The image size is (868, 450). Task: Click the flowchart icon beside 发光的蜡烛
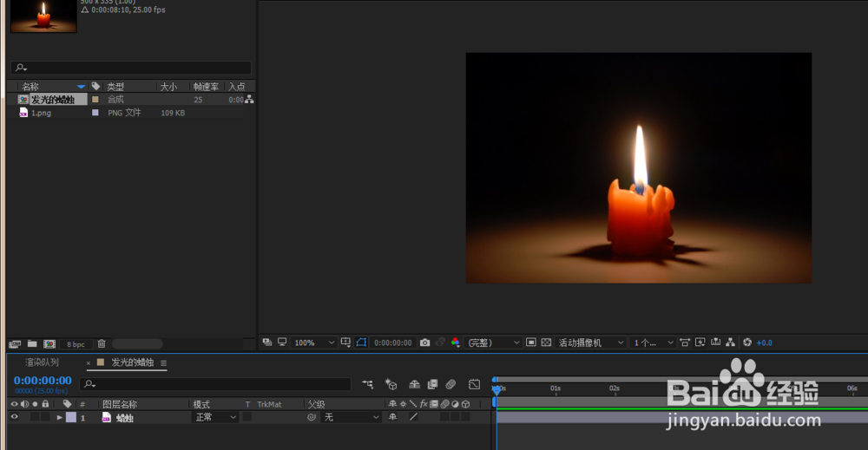(x=249, y=100)
